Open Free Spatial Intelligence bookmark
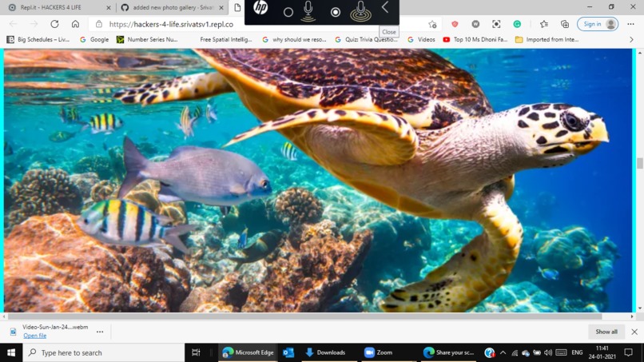 click(226, 39)
